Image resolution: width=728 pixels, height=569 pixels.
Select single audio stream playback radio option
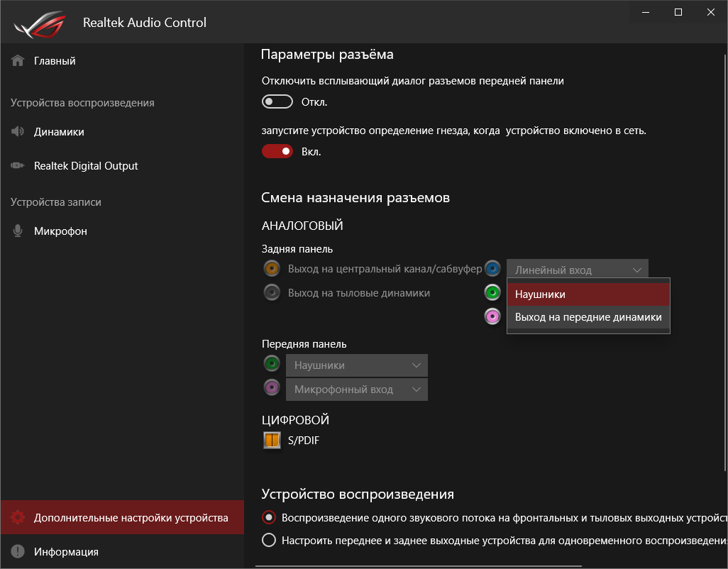point(269,517)
